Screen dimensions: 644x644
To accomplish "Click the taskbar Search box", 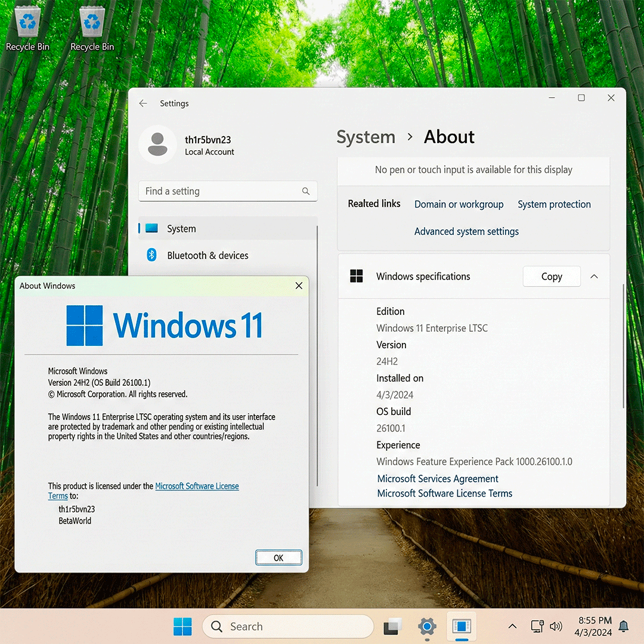I will 288,626.
